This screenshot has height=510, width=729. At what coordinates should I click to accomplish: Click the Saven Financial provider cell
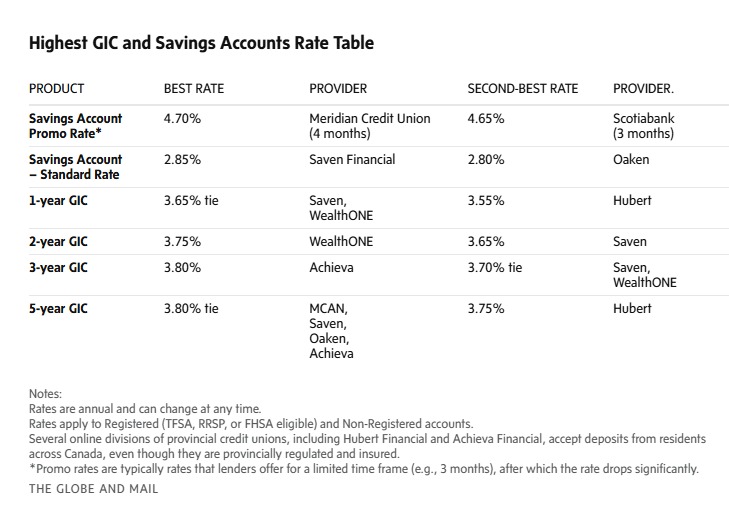click(352, 159)
